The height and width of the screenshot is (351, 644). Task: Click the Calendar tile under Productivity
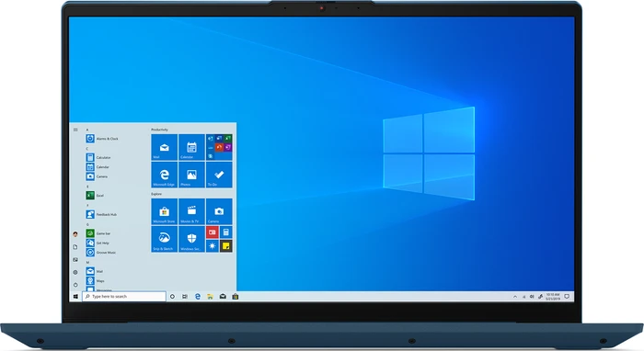[191, 147]
